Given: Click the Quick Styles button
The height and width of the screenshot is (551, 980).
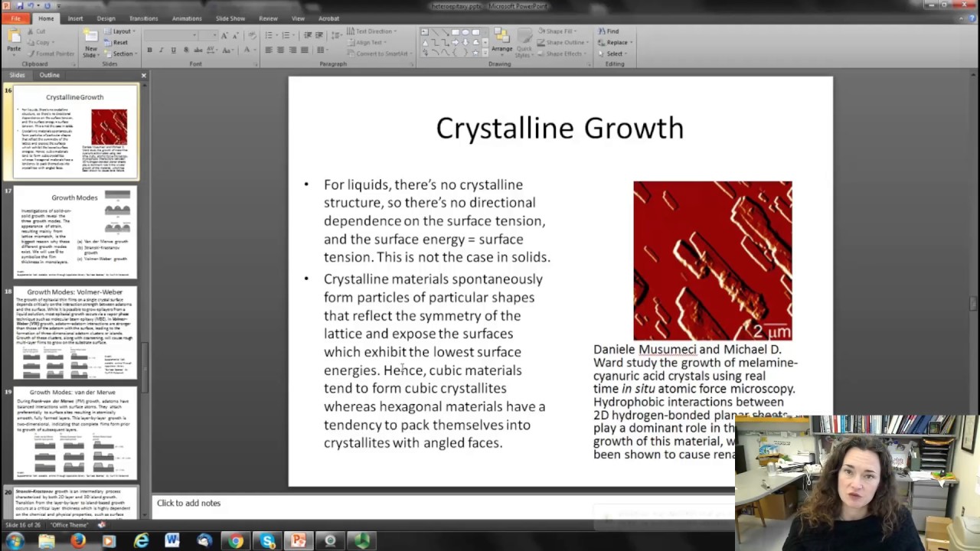Looking at the screenshot, I should coord(523,44).
